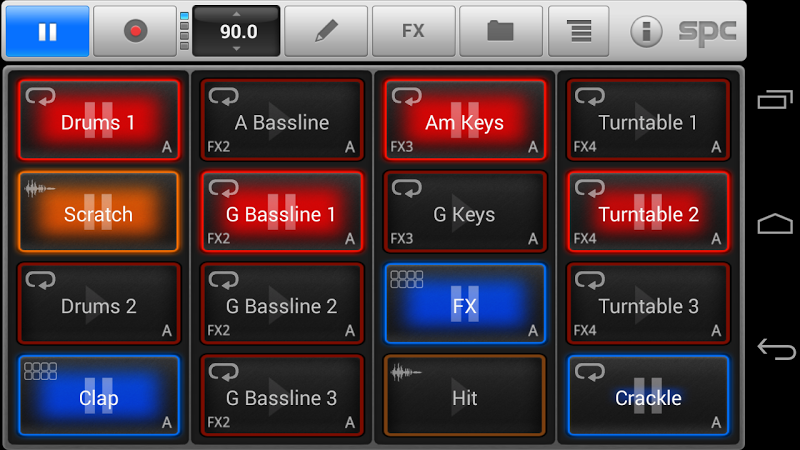Screen dimensions: 800x450
Task: Click the A label on Crackle pad
Action: tap(716, 423)
